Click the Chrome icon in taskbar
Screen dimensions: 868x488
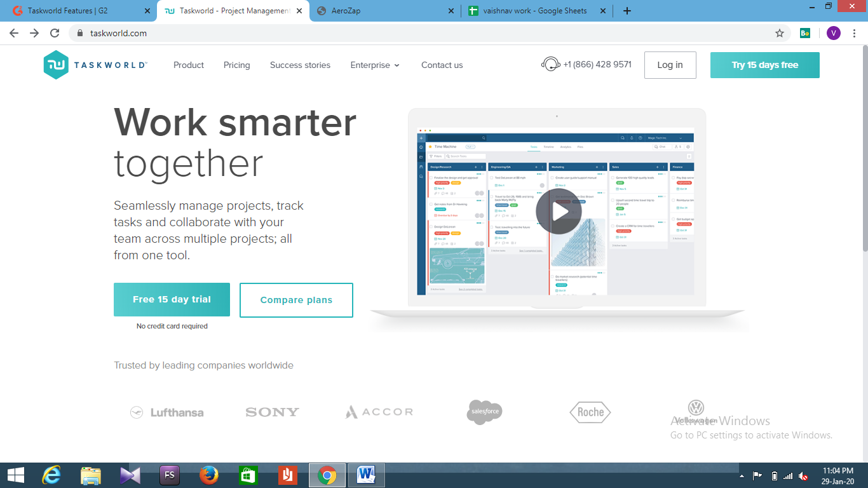[327, 475]
